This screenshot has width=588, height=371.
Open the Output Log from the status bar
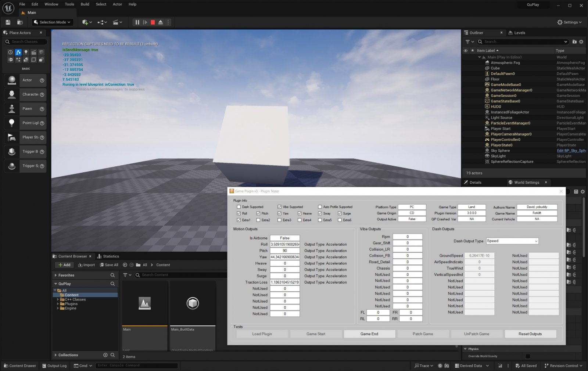[54, 366]
